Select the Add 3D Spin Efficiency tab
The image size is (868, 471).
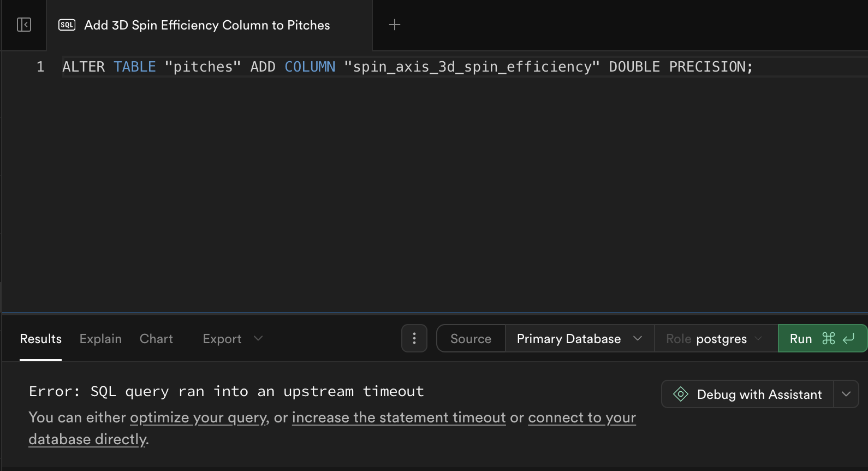(207, 25)
